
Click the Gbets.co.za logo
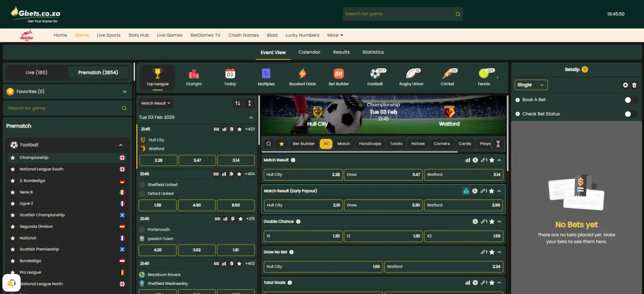pyautogui.click(x=35, y=14)
